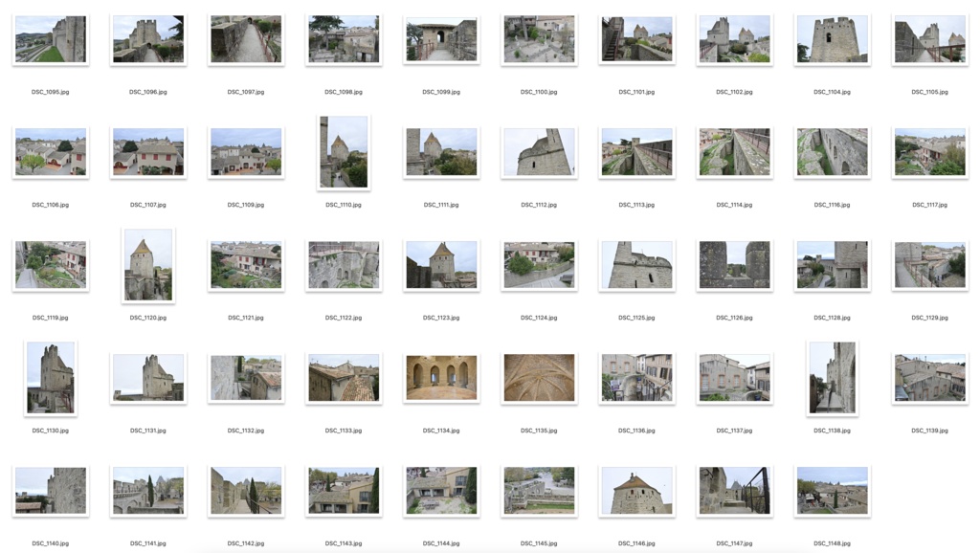Click the file name DSC_1147.jpg
The image size is (980, 553).
734,543
